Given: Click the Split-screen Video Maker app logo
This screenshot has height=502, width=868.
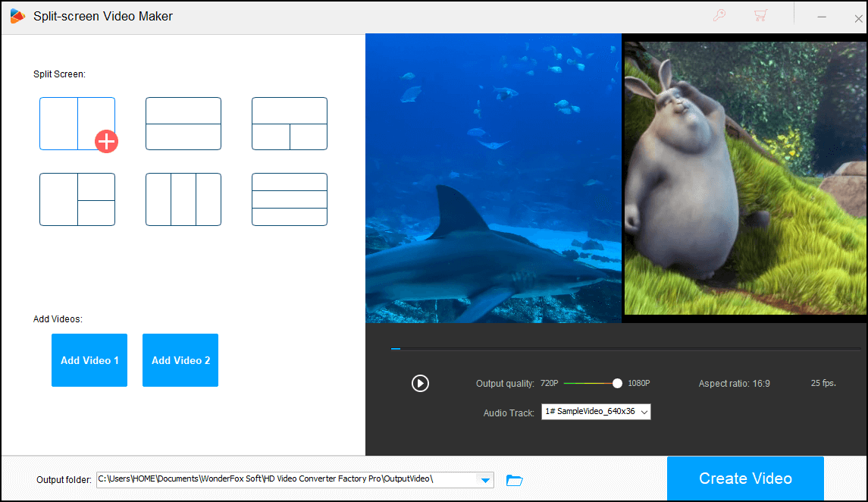Looking at the screenshot, I should point(17,16).
